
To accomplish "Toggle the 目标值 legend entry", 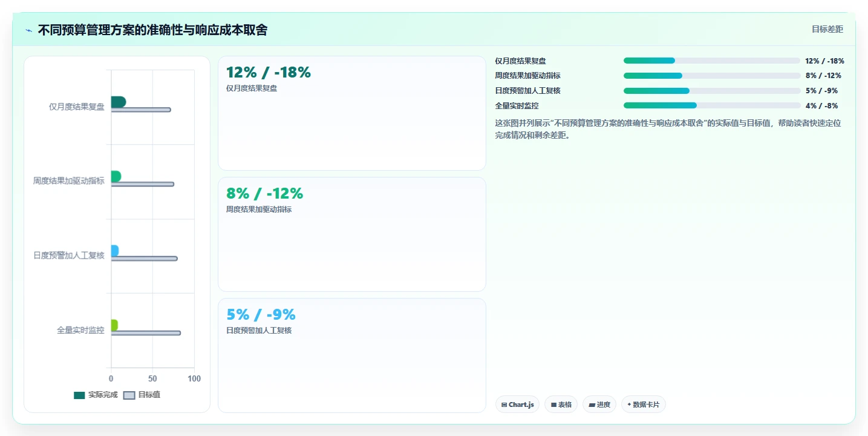I will click(x=142, y=395).
